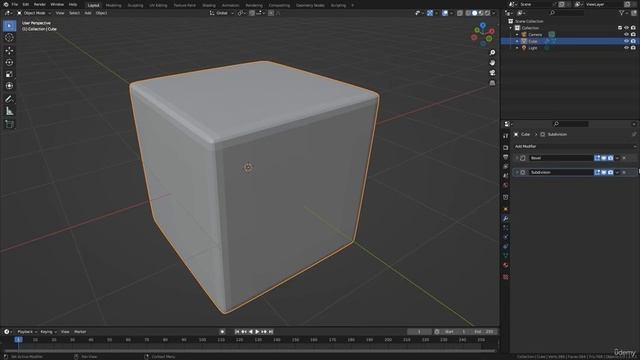The image size is (640, 360).
Task: Open the Keying menu in timeline
Action: click(x=48, y=332)
